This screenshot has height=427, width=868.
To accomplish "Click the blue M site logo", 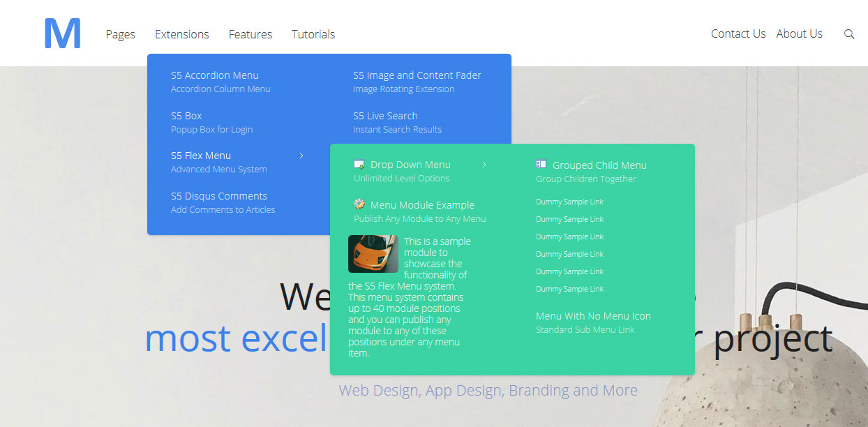I will 62,33.
